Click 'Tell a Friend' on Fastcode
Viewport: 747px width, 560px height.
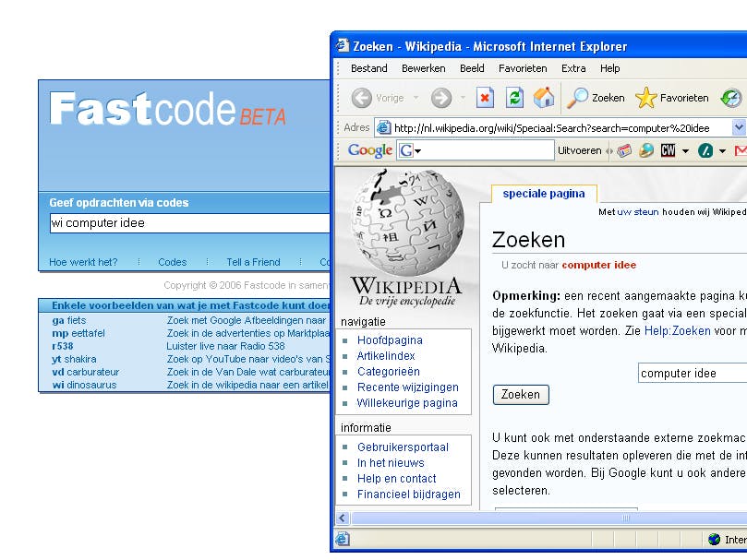[253, 262]
